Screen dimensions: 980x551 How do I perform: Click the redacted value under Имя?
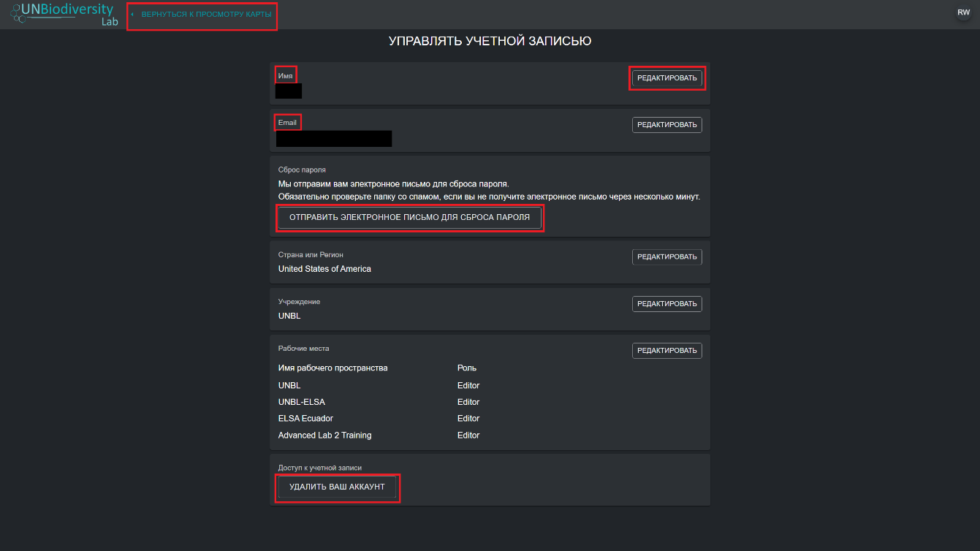[289, 91]
